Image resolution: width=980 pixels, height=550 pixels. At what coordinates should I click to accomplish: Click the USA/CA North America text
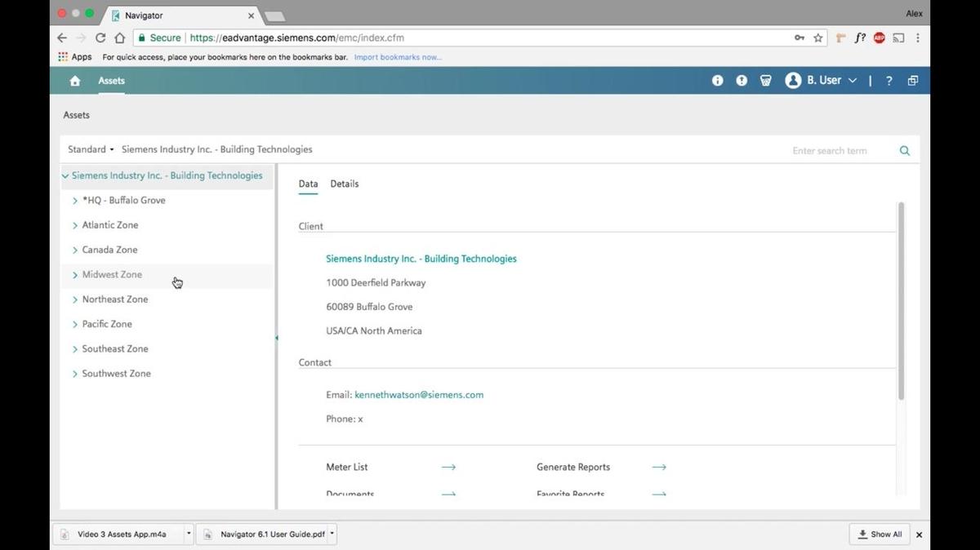[x=374, y=331]
